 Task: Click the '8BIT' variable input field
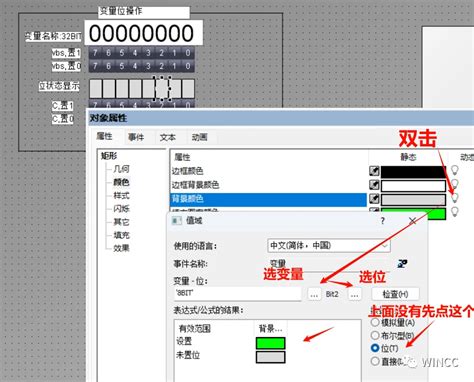point(237,294)
